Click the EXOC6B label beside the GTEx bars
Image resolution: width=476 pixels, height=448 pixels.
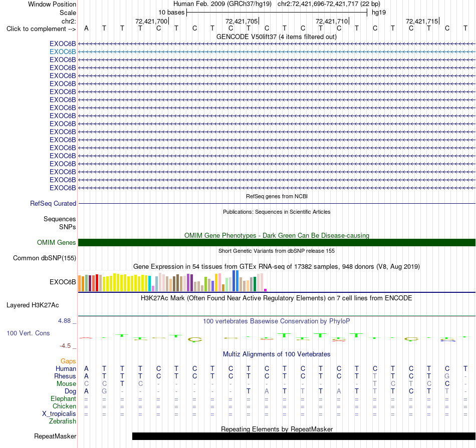[63, 282]
